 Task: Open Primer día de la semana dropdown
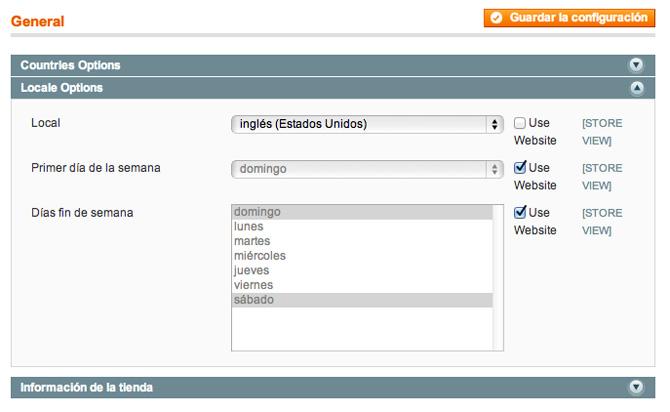[x=367, y=169]
